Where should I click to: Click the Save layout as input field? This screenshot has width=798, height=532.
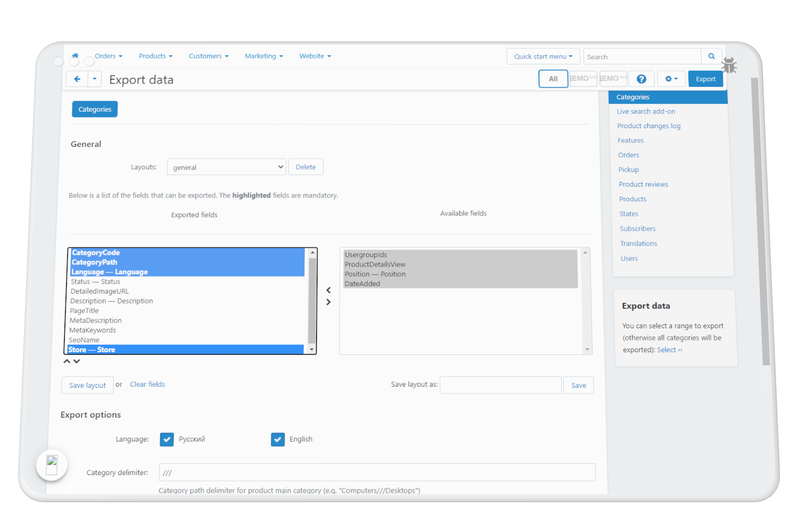click(501, 385)
